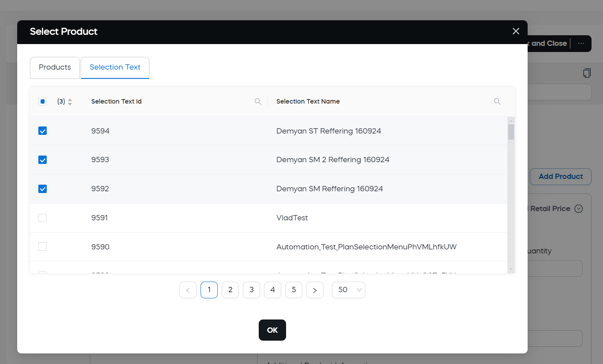Click the 9594 id cell

point(100,131)
